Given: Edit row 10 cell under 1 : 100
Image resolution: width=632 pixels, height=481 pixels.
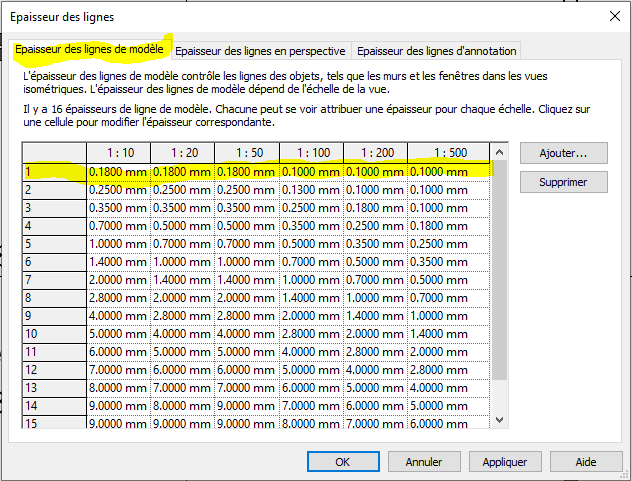Looking at the screenshot, I should (310, 334).
